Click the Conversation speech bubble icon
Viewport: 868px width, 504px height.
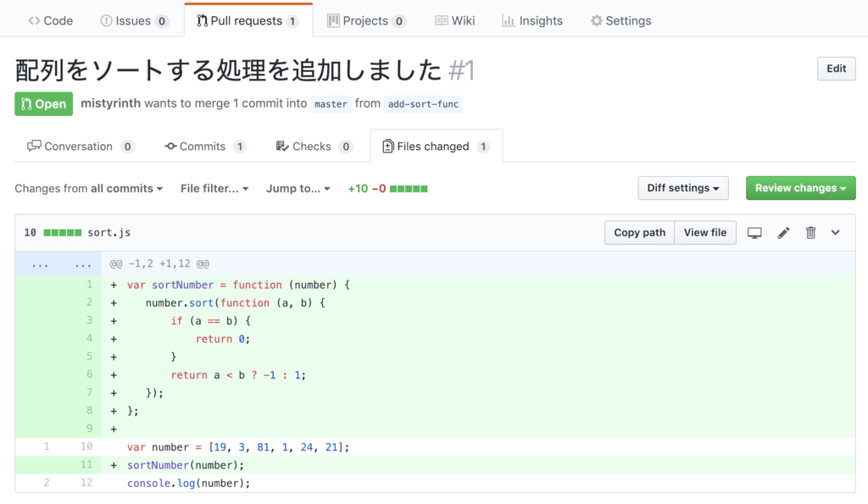34,146
